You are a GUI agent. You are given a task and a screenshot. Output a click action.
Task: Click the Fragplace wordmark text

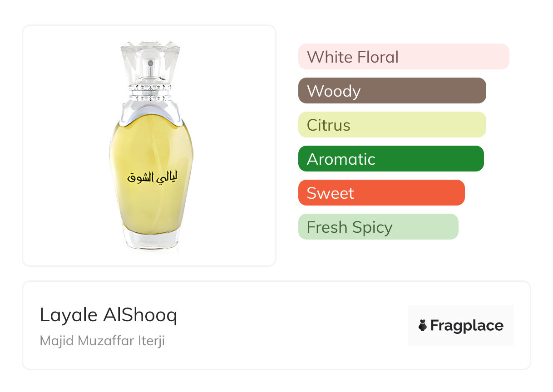[x=467, y=325]
